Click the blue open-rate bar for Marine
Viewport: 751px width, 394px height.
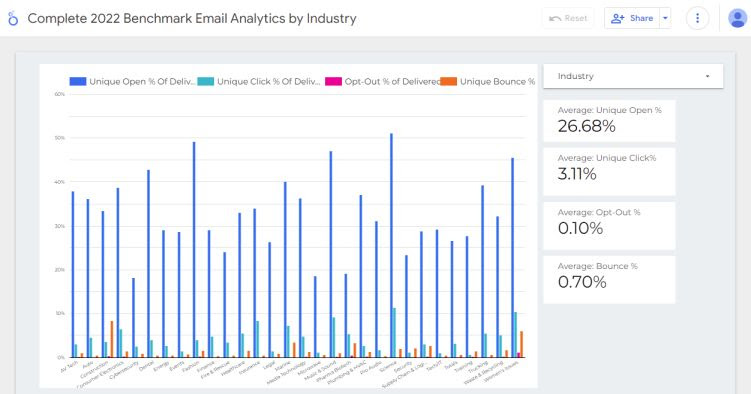[285, 270]
